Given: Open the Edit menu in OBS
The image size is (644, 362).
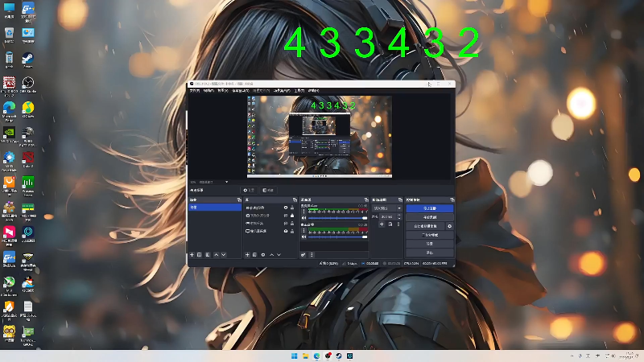Looking at the screenshot, I should tap(208, 91).
